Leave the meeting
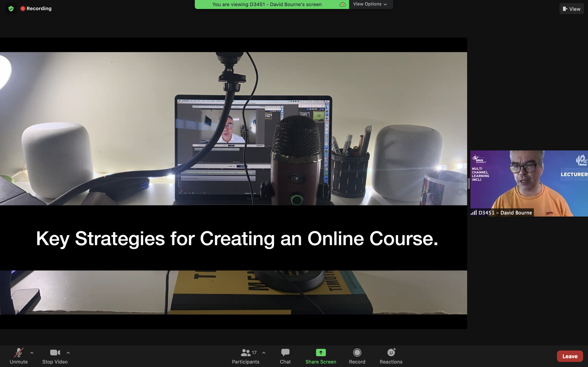The width and height of the screenshot is (588, 367). (x=570, y=356)
